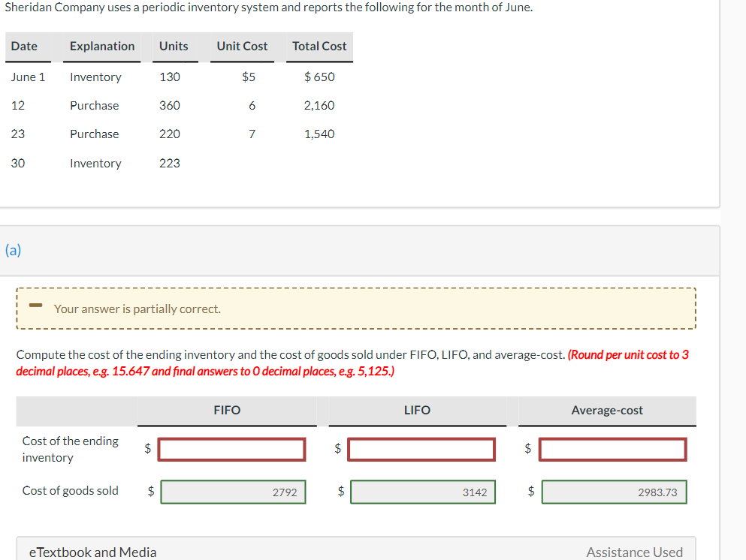Screen dimensions: 746x560
Task: Click the 2,160 total cost cell
Action: click(319, 106)
